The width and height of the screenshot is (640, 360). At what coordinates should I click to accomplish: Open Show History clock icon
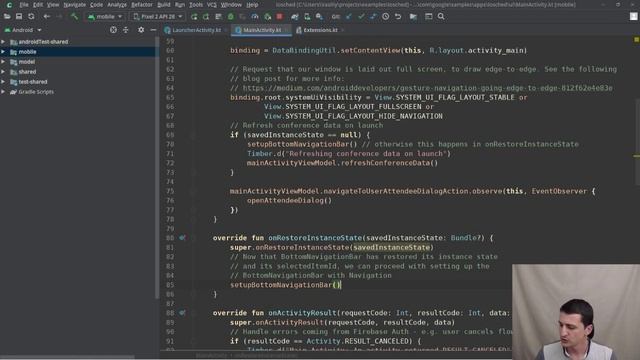(x=385, y=17)
